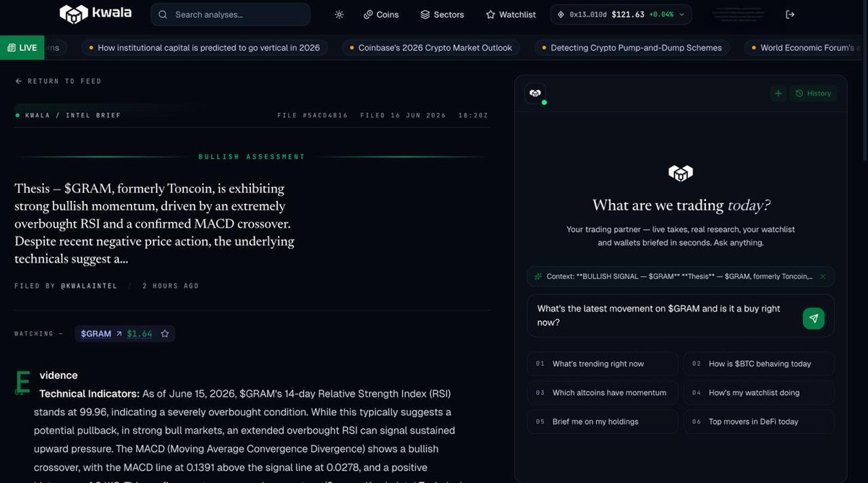Remove the BULLISH SIGNAL context chip
Image resolution: width=868 pixels, height=483 pixels.
(x=822, y=276)
